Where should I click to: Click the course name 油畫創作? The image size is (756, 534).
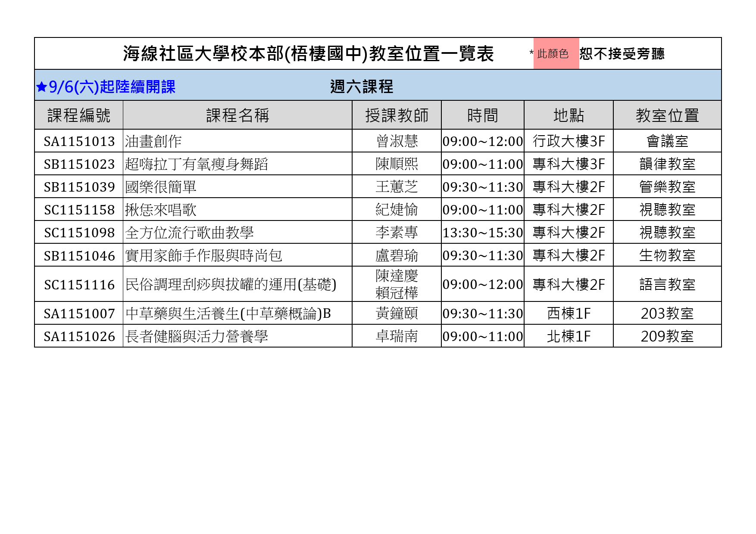tap(153, 141)
